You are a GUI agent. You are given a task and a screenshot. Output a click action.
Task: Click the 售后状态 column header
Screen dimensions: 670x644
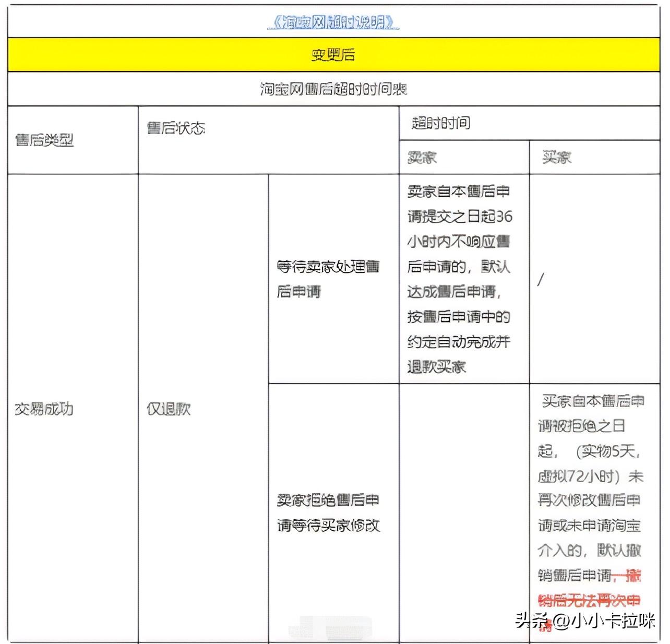tap(176, 128)
